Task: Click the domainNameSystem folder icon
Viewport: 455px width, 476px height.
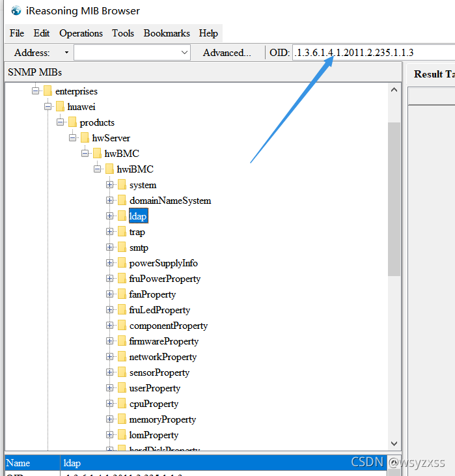Action: 122,201
